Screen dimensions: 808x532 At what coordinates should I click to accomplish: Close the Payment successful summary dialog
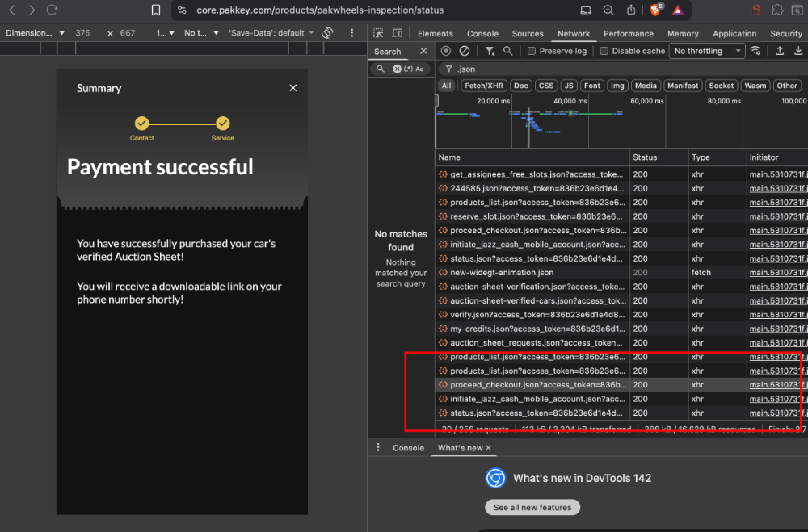coord(293,88)
